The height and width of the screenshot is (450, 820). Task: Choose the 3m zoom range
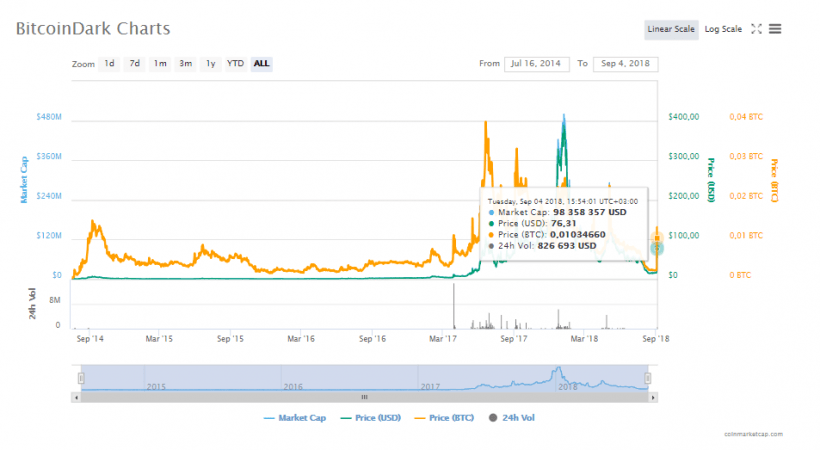pyautogui.click(x=185, y=64)
